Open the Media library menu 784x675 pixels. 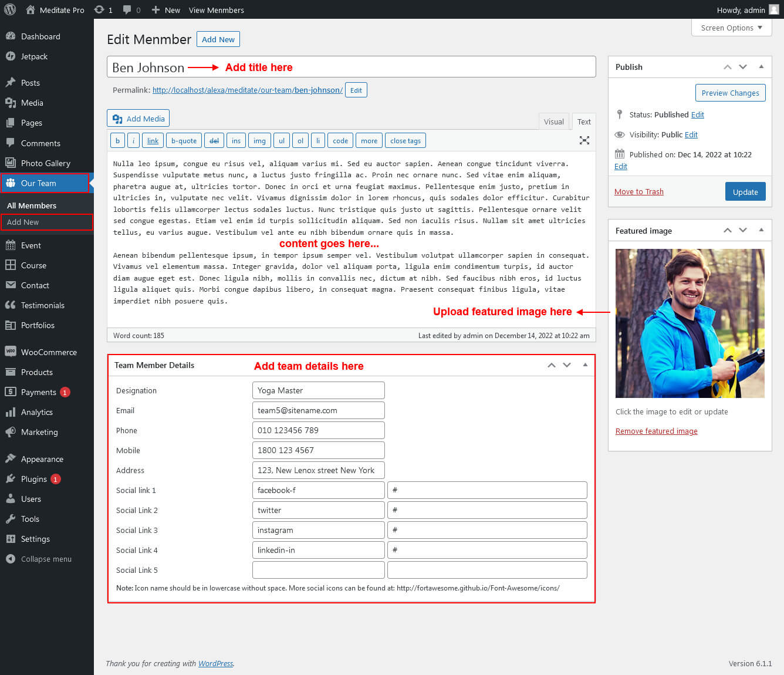click(47, 103)
